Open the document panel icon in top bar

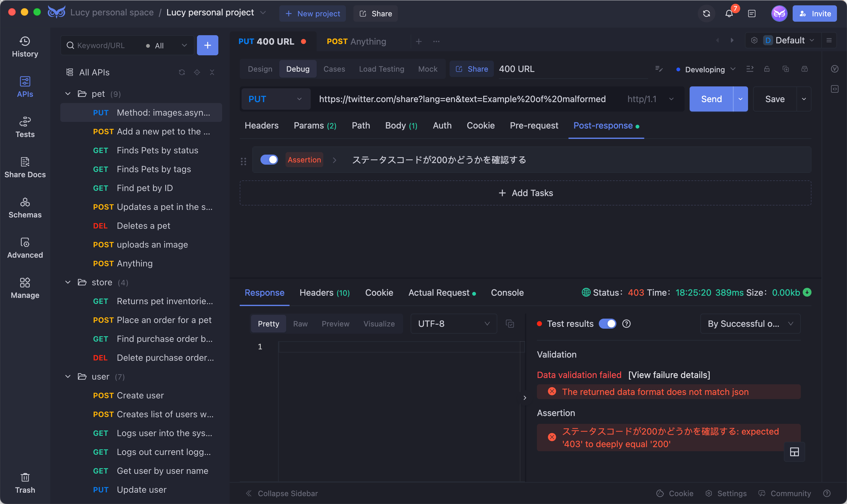(x=751, y=14)
